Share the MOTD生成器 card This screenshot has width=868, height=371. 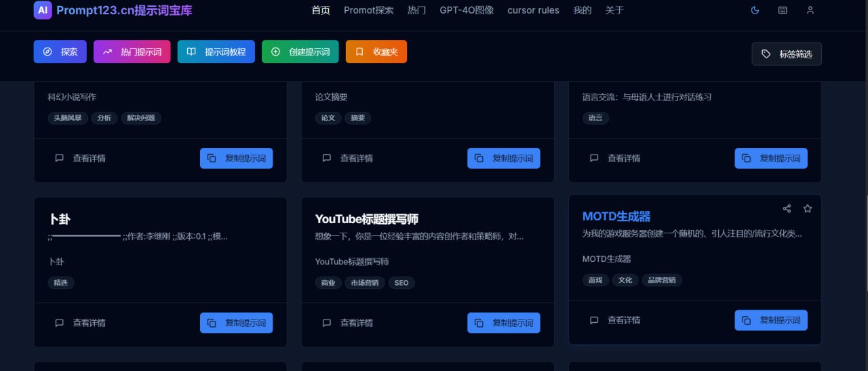click(787, 209)
